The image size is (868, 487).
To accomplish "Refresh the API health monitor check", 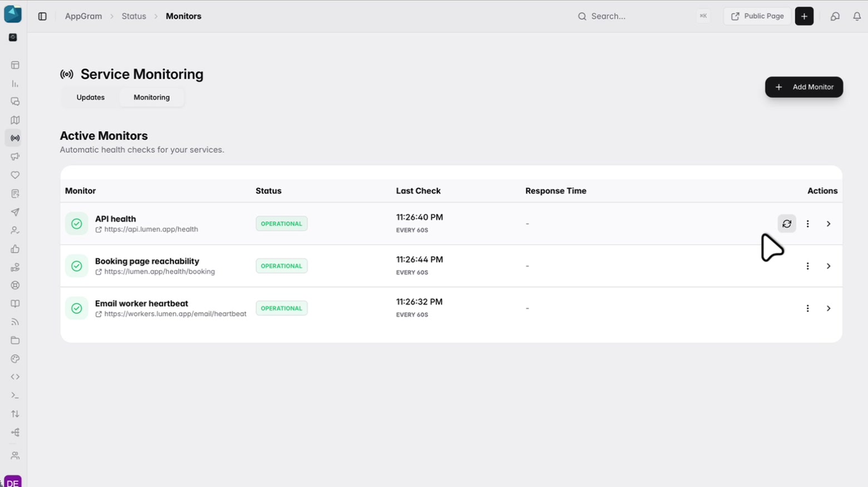I will tap(787, 223).
